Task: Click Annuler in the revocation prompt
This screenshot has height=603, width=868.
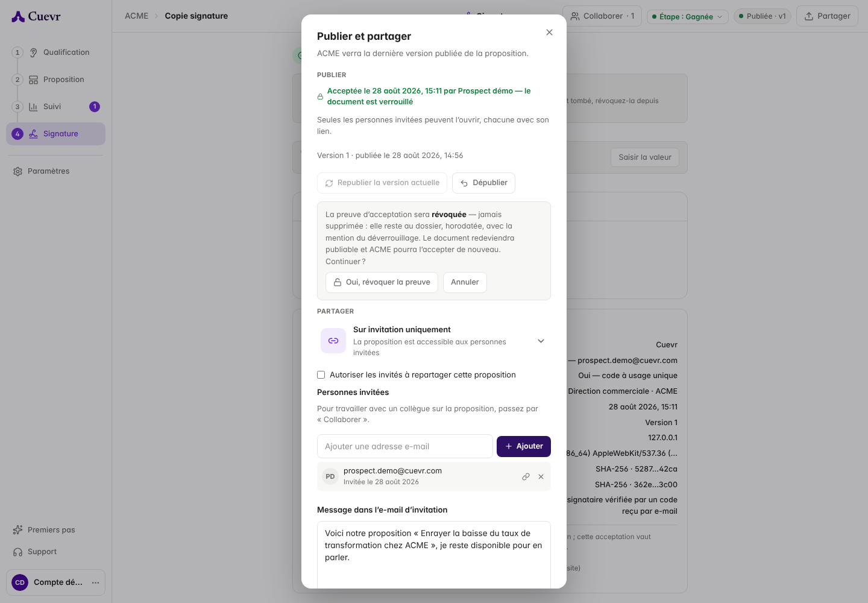Action: click(465, 282)
